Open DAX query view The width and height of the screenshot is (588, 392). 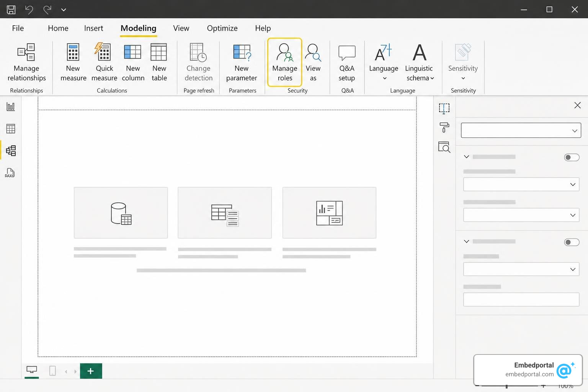(10, 173)
